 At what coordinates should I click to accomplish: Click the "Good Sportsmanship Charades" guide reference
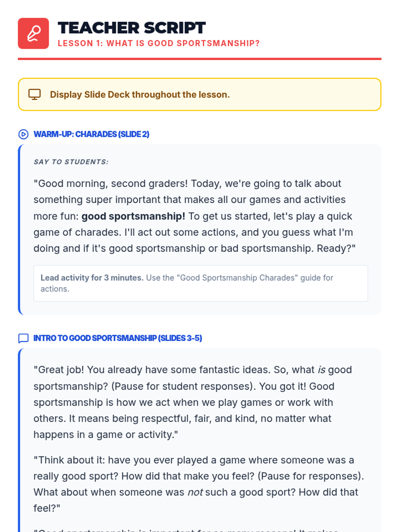pyautogui.click(x=237, y=278)
